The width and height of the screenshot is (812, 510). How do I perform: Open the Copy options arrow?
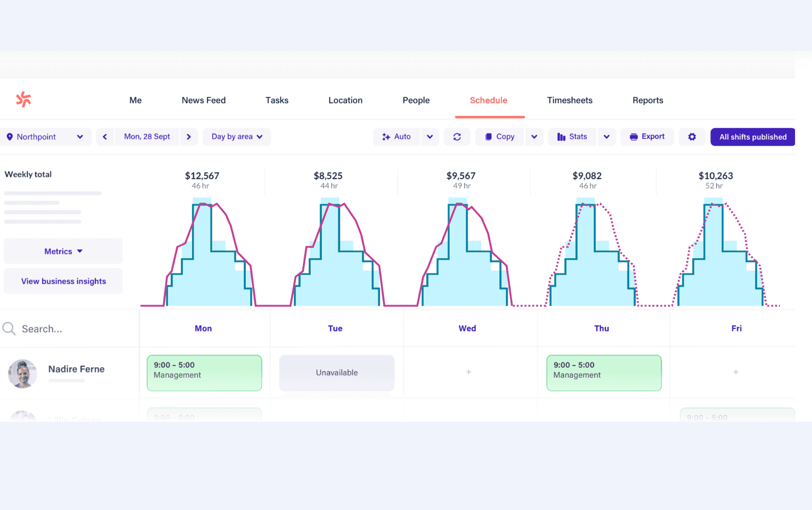tap(534, 137)
